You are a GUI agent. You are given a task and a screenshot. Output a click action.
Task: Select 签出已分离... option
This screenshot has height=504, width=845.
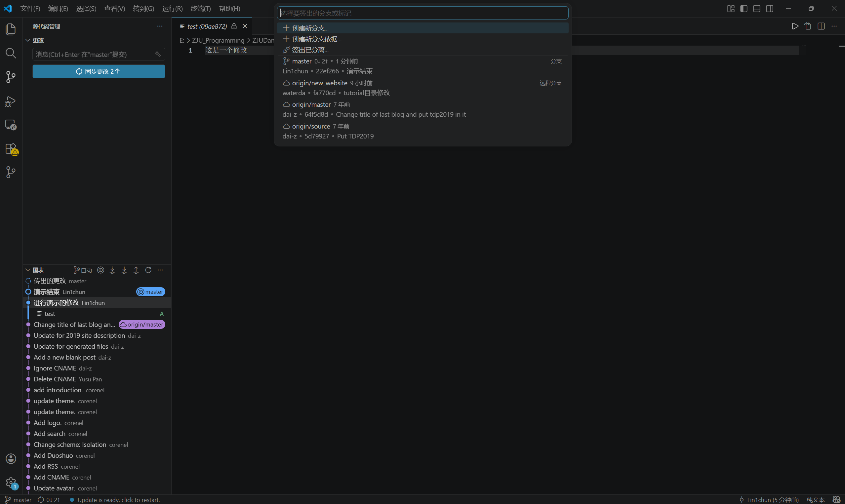(422, 50)
